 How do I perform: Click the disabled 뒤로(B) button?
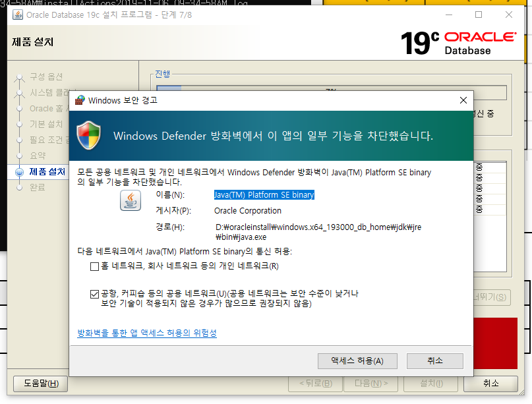click(x=316, y=384)
